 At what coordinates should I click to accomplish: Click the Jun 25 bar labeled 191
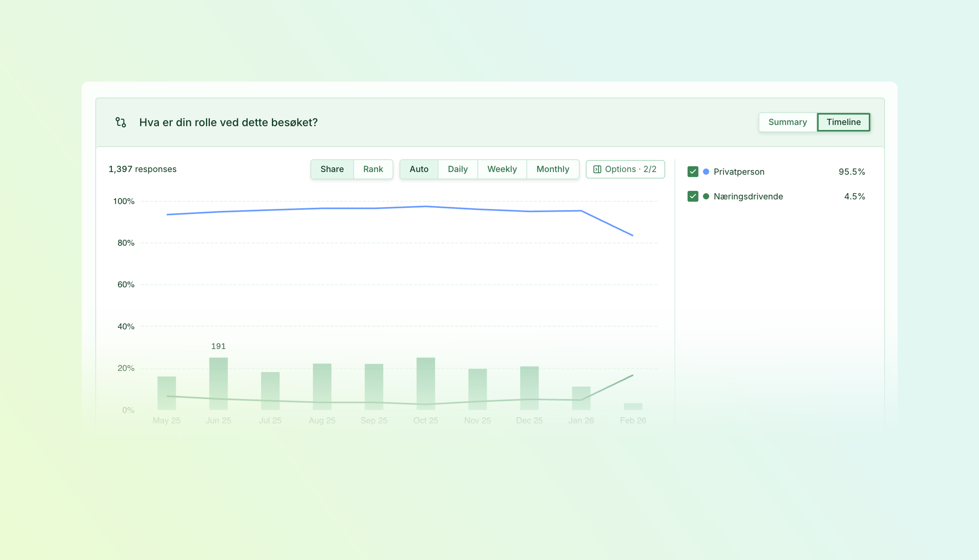coord(218,383)
